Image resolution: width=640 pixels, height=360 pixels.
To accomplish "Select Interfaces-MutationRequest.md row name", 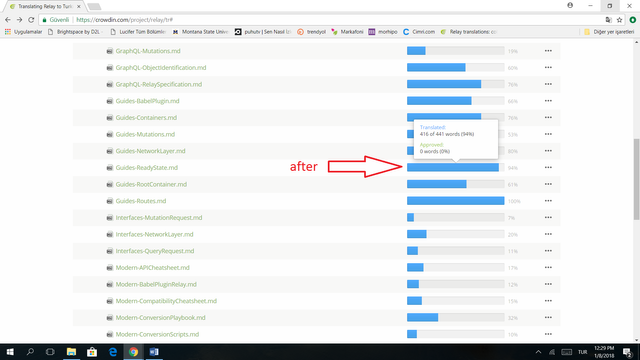I will click(159, 218).
